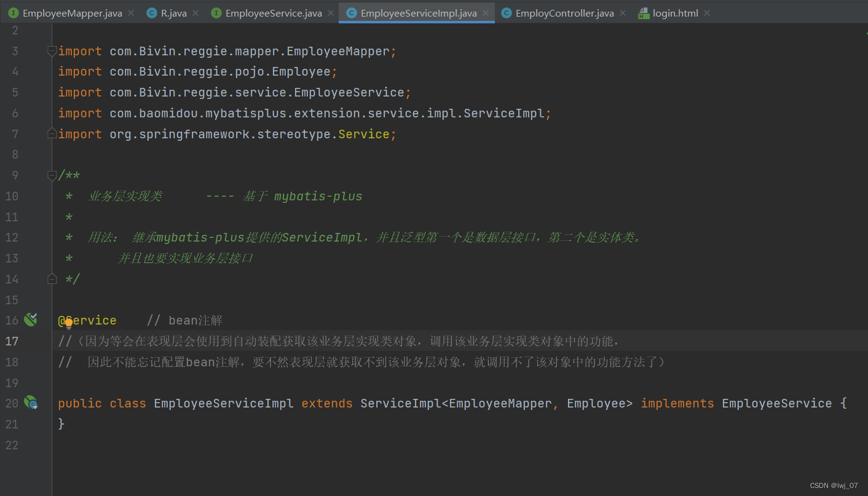Close the login.html tab
Screen dimensions: 868x496
point(707,13)
